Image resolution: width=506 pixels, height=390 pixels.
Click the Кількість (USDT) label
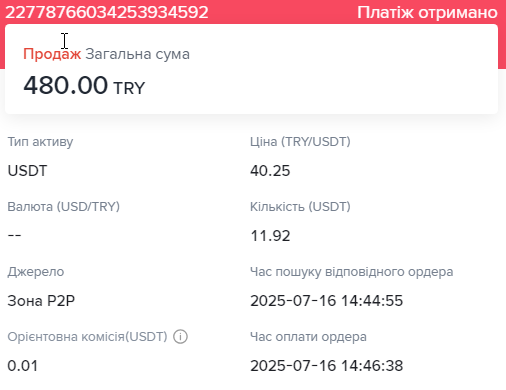click(300, 207)
